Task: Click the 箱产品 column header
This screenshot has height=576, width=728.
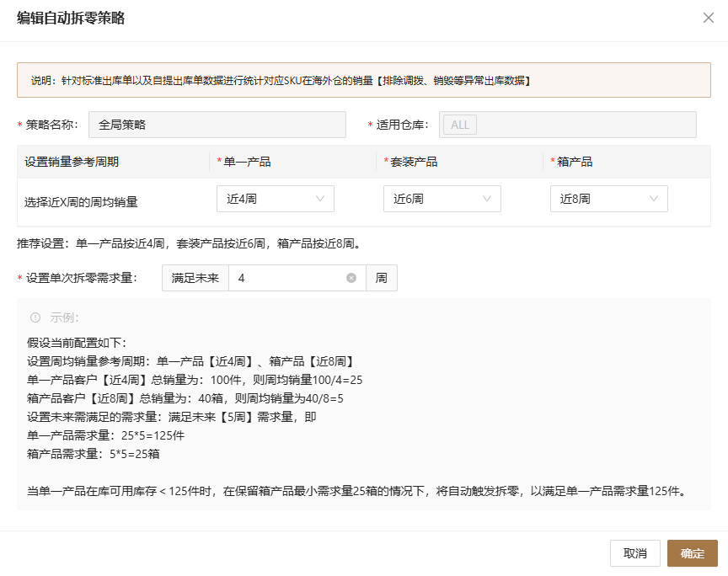Action: click(x=575, y=162)
